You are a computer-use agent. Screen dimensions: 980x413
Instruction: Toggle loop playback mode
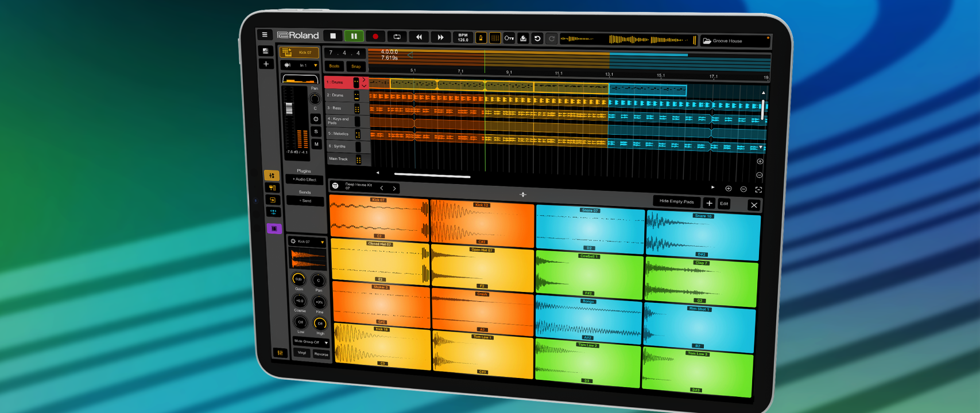click(397, 37)
